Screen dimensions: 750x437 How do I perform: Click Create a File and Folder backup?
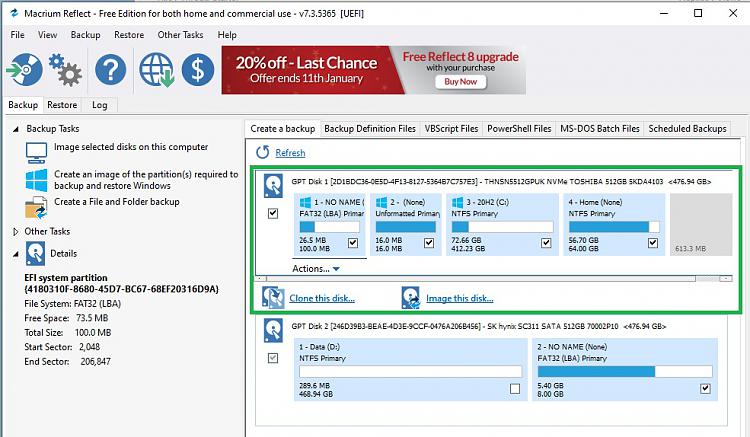(x=117, y=202)
